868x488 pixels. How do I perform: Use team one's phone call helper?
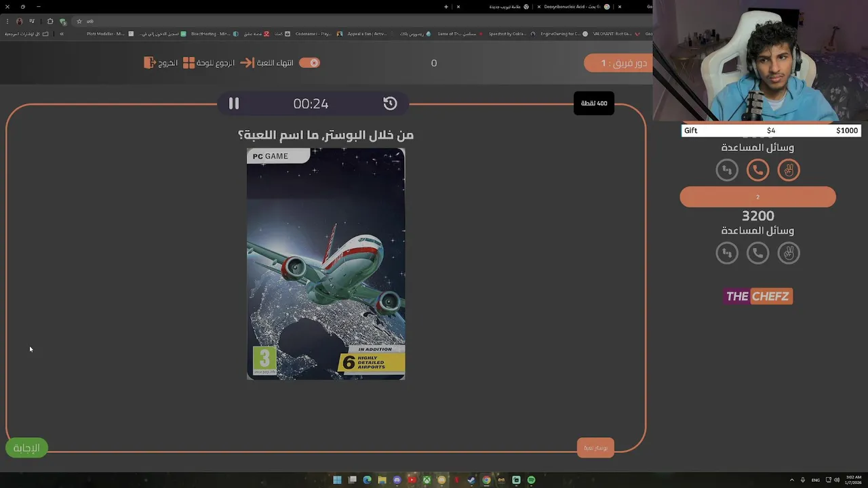point(758,170)
